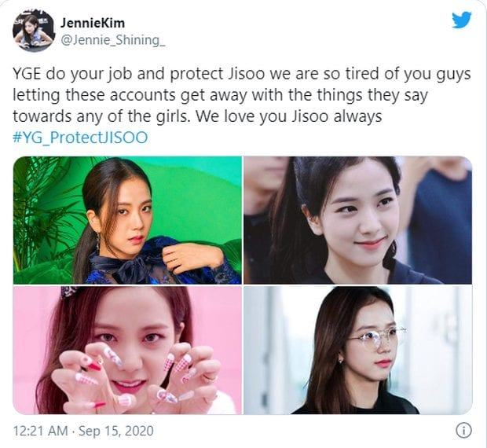Click the JennieKim display name
Screen dimensions: 487x448
93,23
